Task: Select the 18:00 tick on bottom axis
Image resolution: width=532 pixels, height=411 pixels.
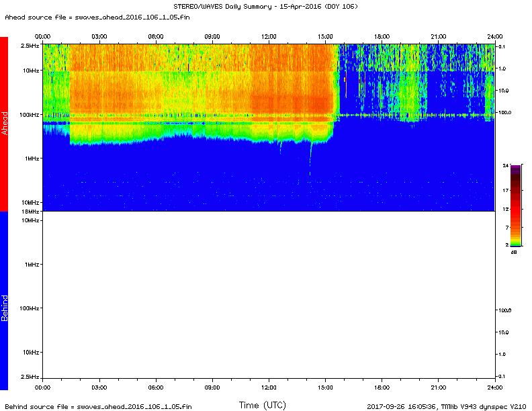Action: (x=382, y=387)
